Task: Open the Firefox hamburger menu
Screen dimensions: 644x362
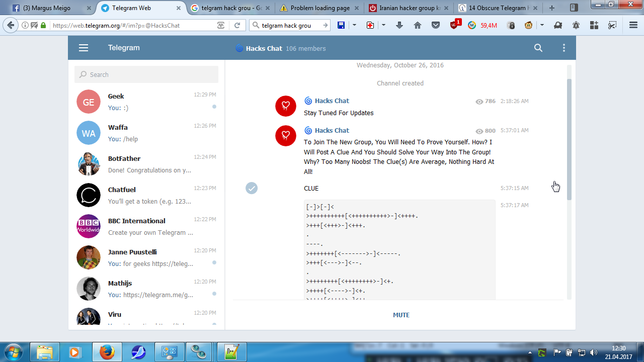Action: click(633, 26)
